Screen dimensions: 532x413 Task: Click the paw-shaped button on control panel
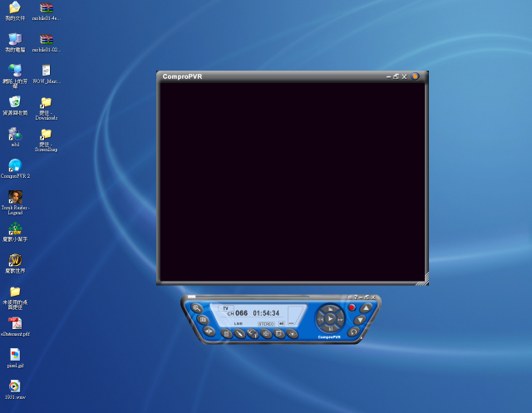coord(292,334)
